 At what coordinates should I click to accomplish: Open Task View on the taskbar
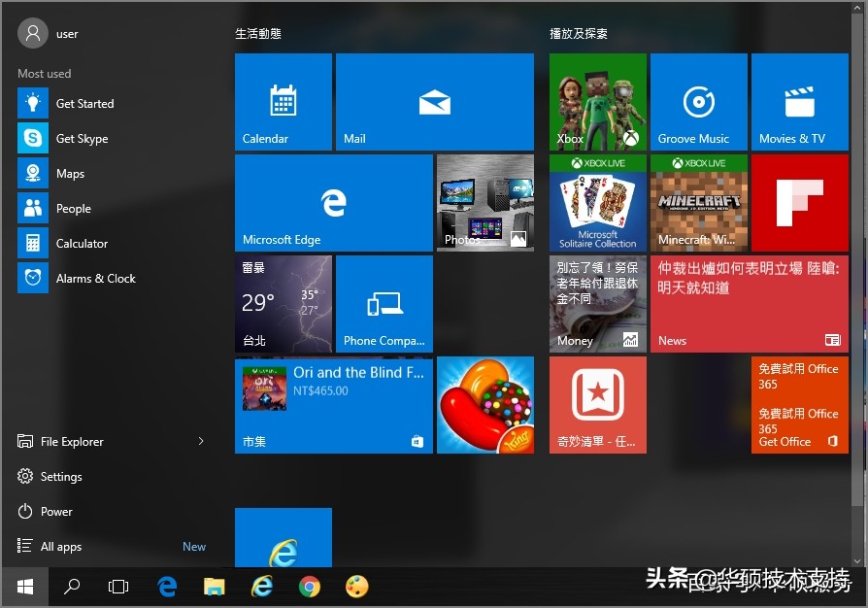tap(118, 587)
